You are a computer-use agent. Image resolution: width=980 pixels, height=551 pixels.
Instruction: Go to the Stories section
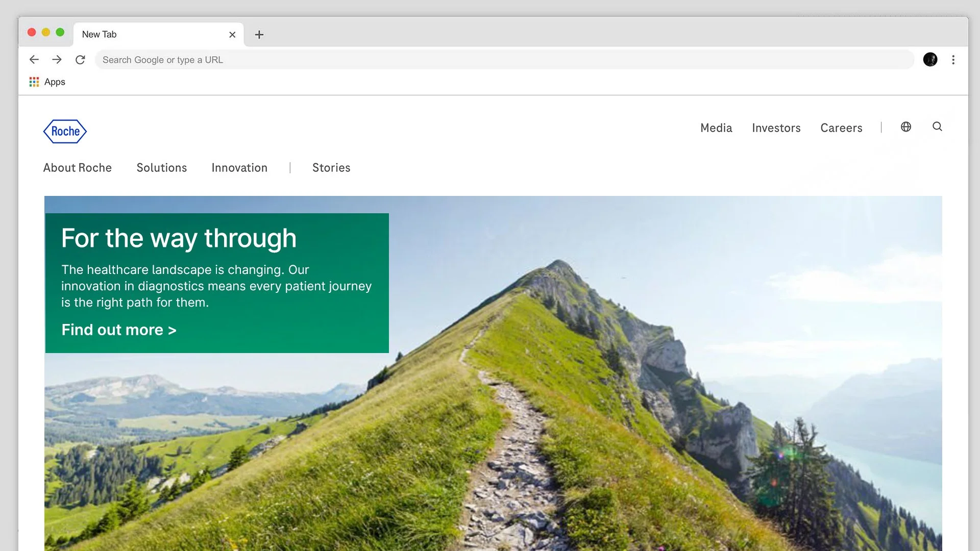click(x=331, y=168)
